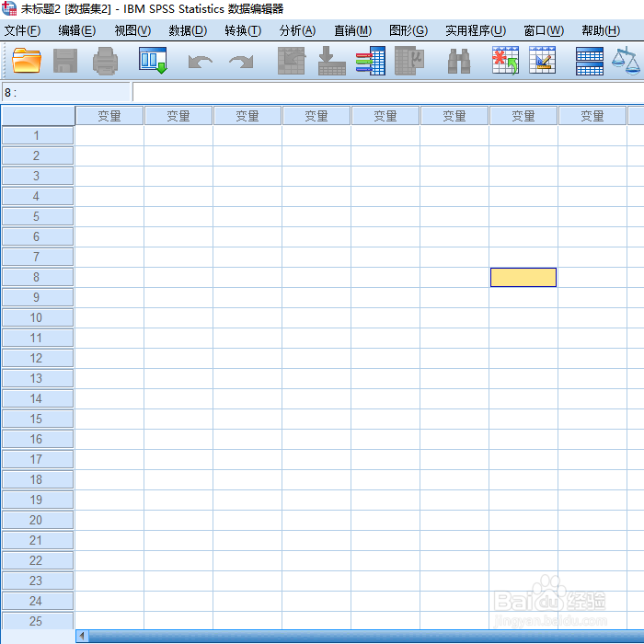Viewport: 644px width, 644px height.
Task: Click the top-left grid corner select-all cell
Action: point(38,116)
